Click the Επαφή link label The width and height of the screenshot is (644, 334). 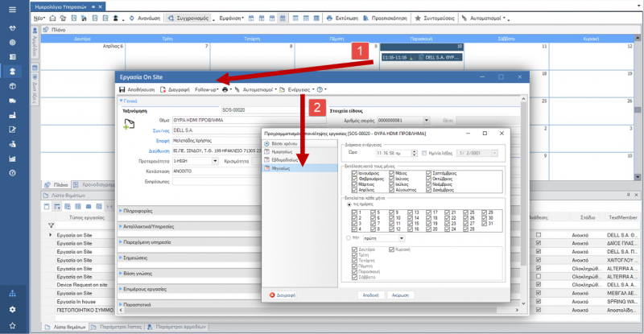click(x=163, y=141)
